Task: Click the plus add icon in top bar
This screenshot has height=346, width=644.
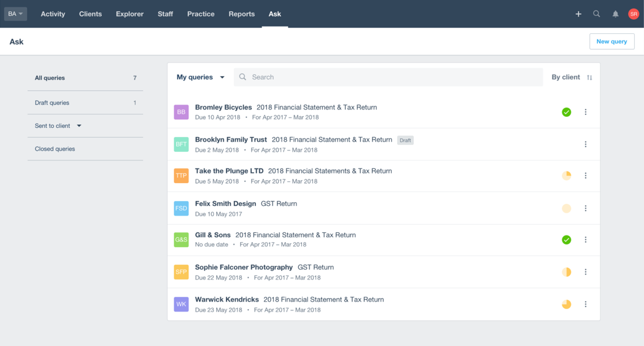Action: (578, 14)
